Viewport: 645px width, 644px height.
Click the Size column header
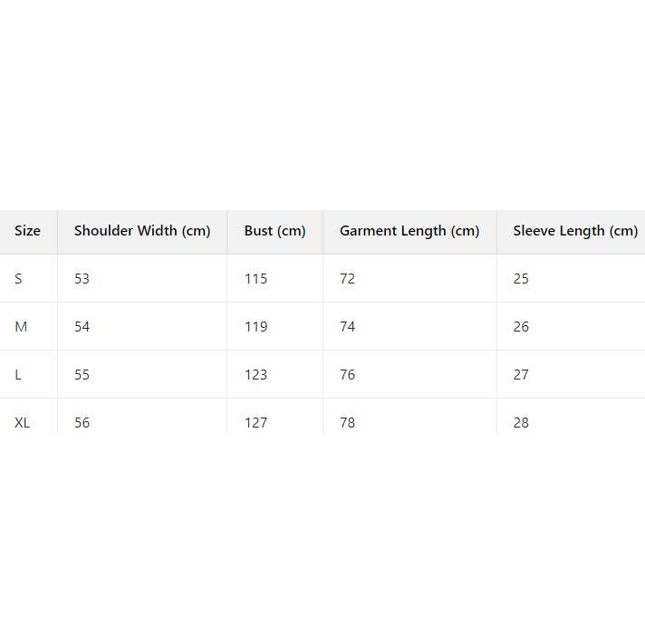point(27,231)
